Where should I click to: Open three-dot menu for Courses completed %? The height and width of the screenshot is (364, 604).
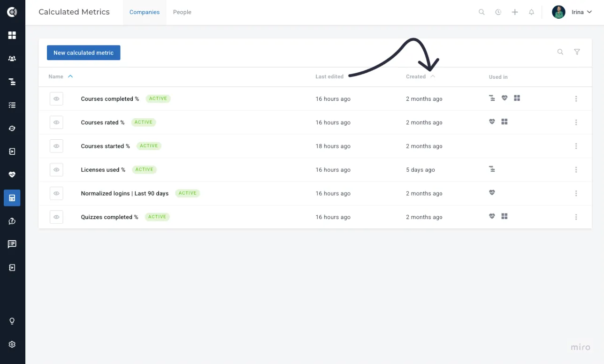tap(576, 99)
